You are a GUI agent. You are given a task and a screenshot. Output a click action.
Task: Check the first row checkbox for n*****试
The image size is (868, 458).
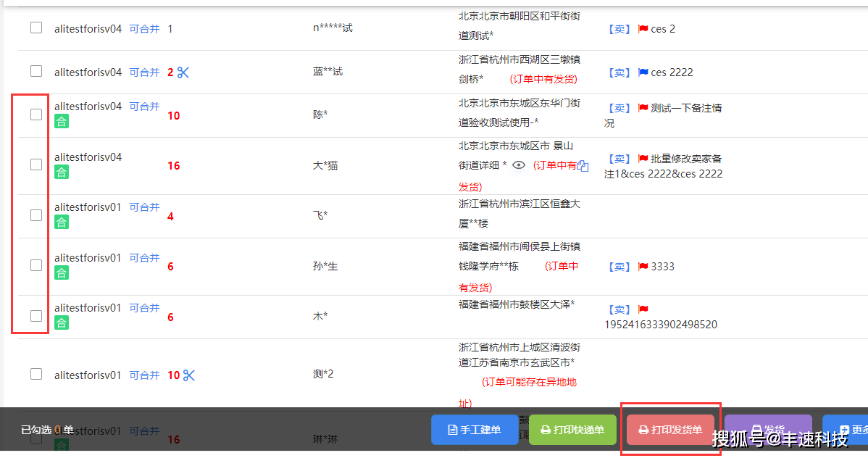tap(36, 28)
